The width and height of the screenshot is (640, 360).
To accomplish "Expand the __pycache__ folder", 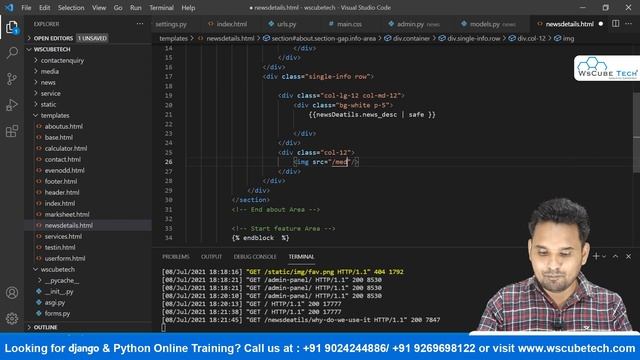I will point(88,280).
